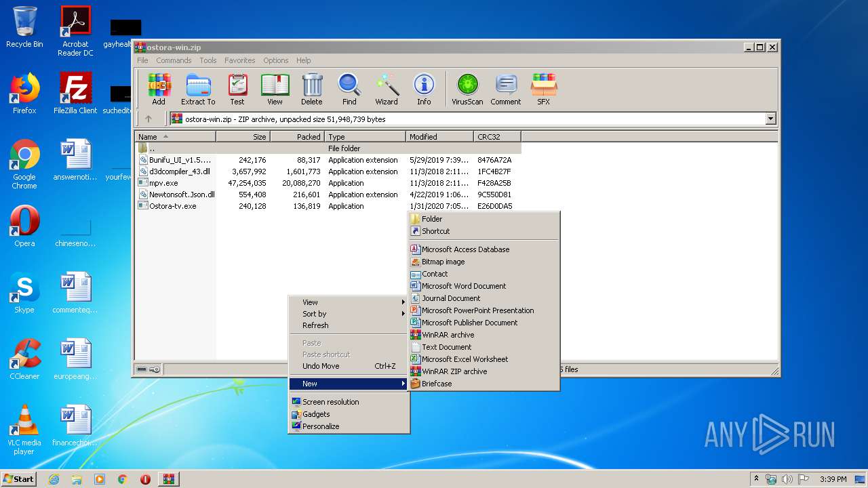868x488 pixels.
Task: Create a new WinRAR archive
Action: [484, 335]
